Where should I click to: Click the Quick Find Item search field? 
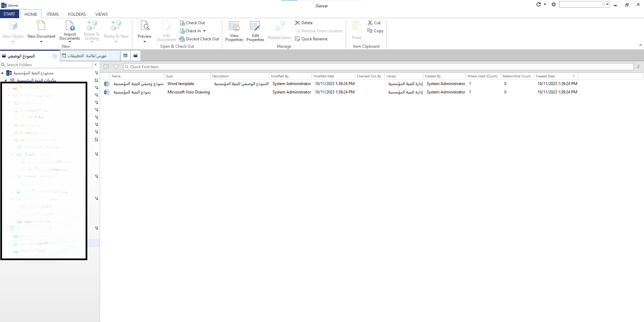[x=378, y=67]
